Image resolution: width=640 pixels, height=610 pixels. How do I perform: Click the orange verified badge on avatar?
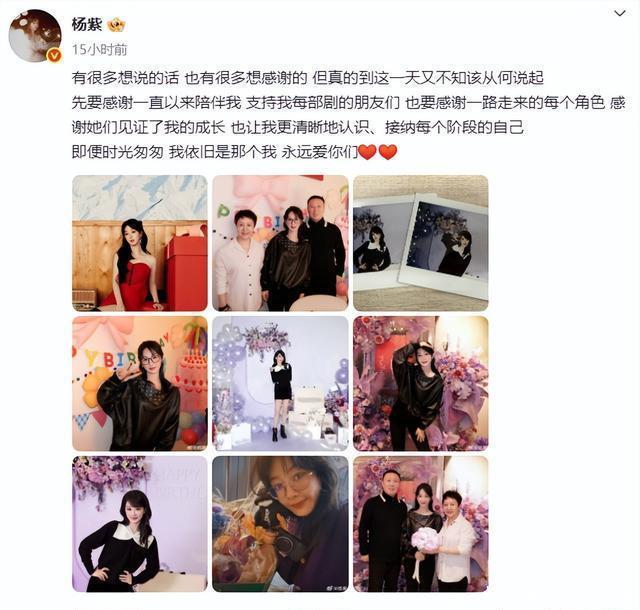coord(54,55)
